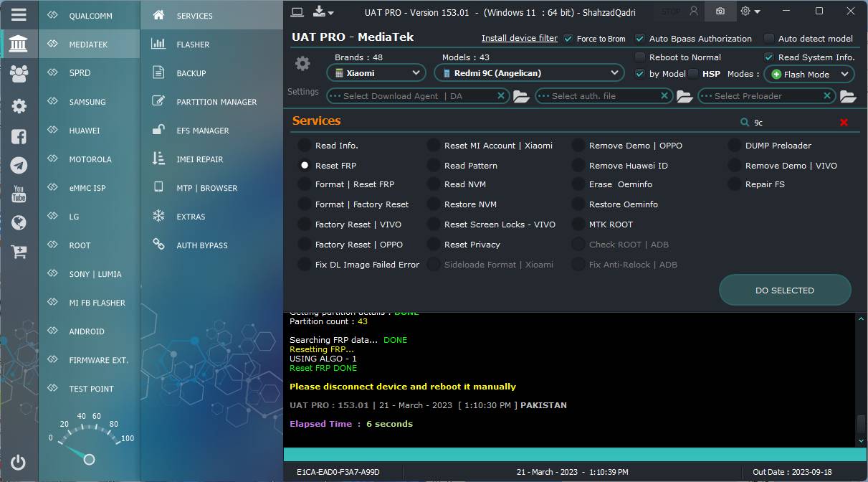Open the YouTube icon

click(x=19, y=194)
